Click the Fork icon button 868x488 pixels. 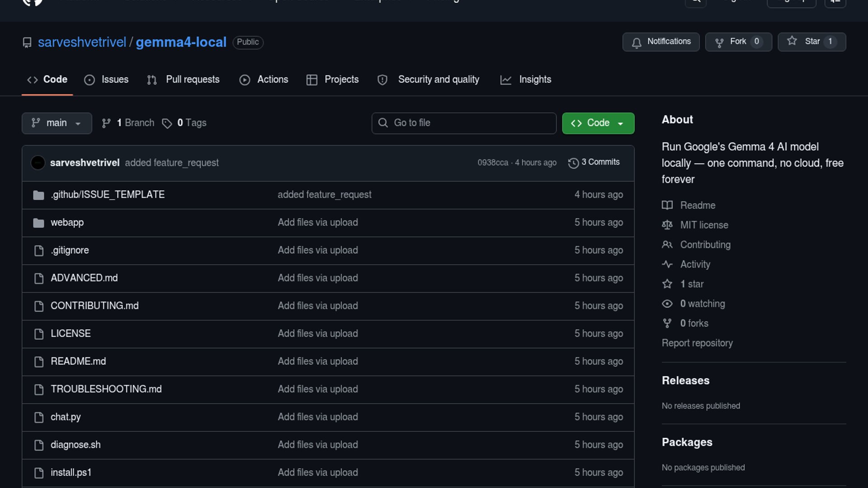719,42
